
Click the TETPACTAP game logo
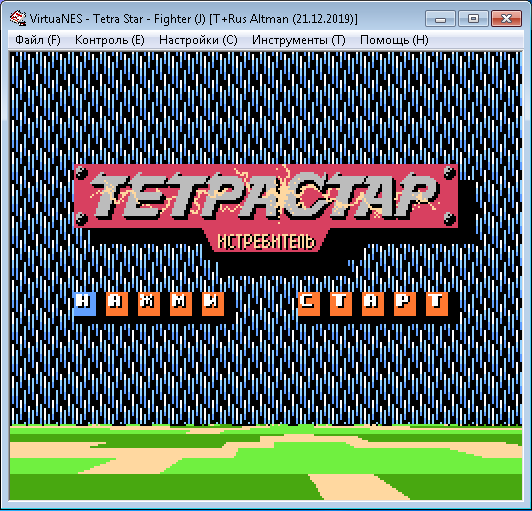point(266,195)
